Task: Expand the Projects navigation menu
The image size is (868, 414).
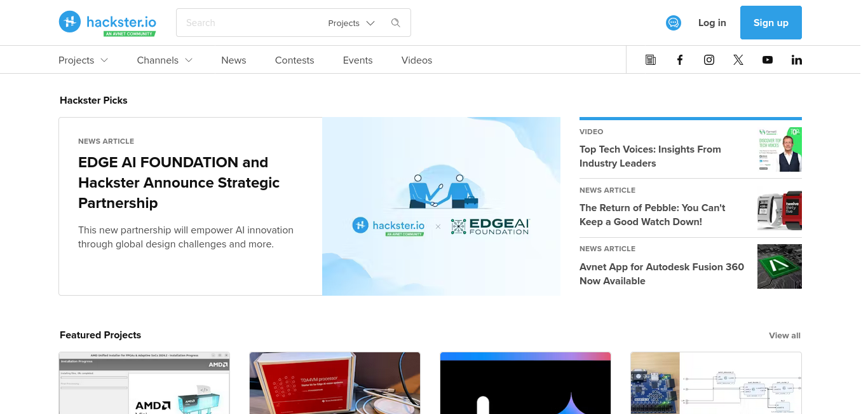Action: pyautogui.click(x=83, y=60)
